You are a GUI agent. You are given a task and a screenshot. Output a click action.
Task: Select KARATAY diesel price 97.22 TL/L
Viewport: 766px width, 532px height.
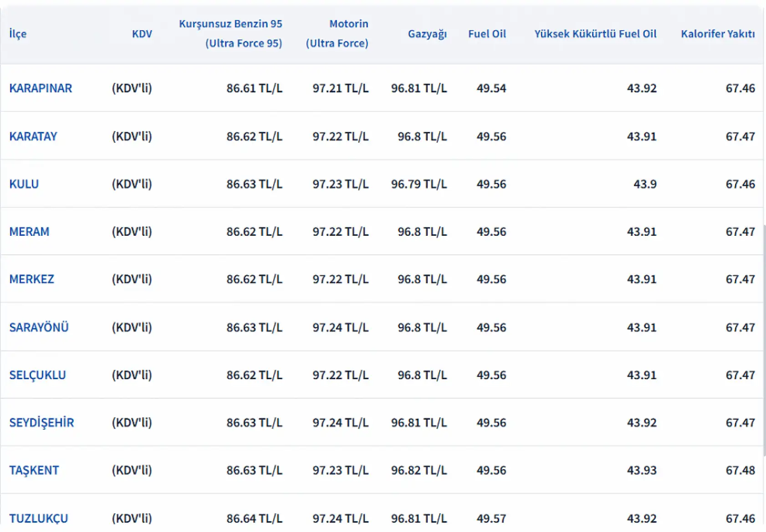(340, 137)
